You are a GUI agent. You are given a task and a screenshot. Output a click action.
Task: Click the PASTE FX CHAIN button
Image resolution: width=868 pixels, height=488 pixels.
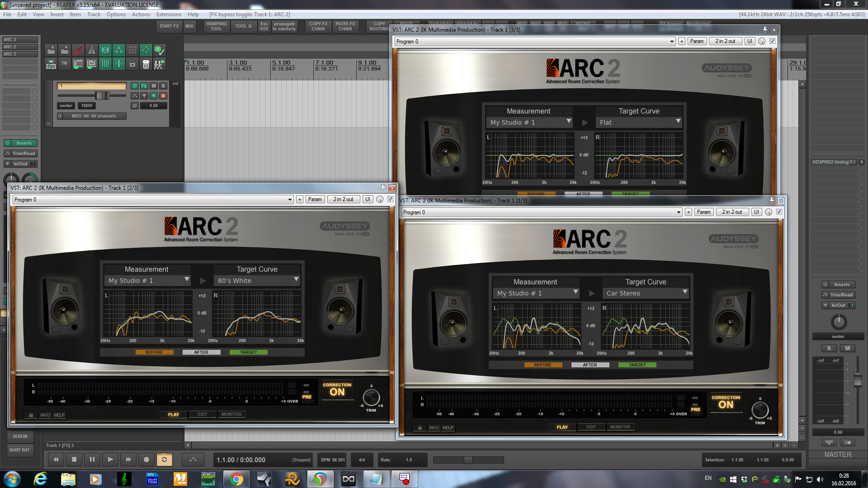(345, 26)
